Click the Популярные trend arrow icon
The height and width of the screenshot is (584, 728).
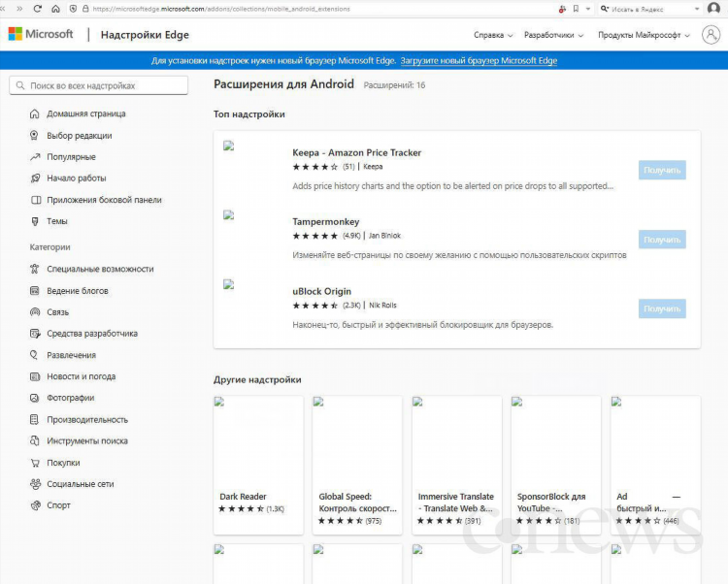click(x=35, y=157)
